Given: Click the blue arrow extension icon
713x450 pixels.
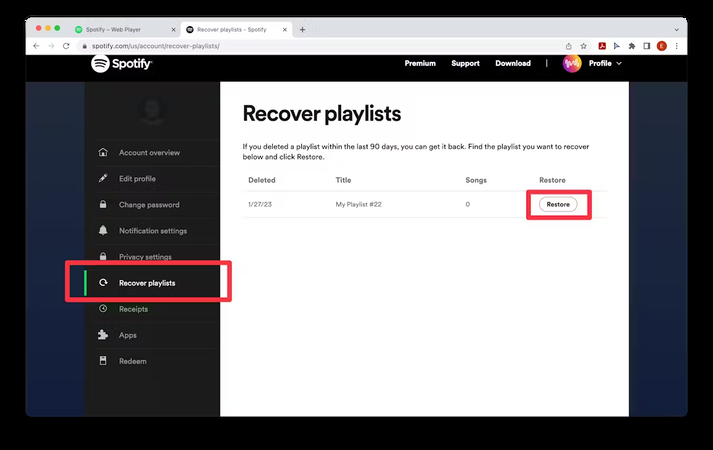Looking at the screenshot, I should 617,46.
